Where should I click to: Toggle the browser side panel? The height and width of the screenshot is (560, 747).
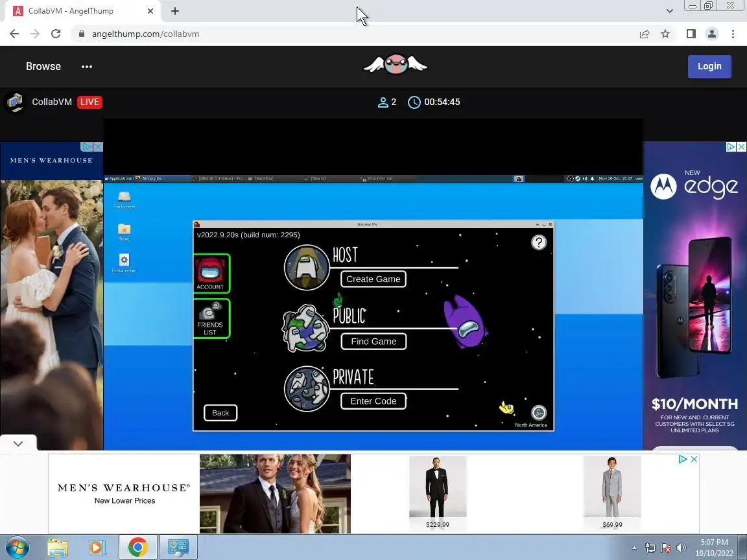[691, 34]
